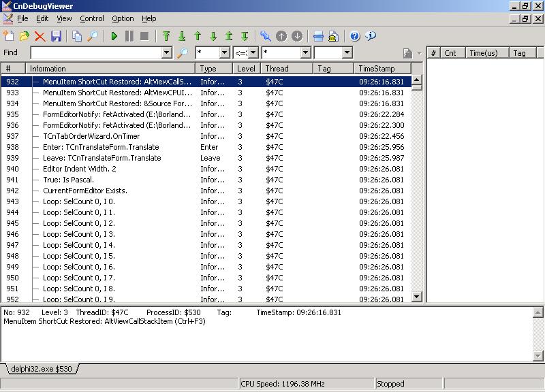The height and width of the screenshot is (392, 545).
Task: Click the Stop square button in the toolbar
Action: tap(144, 36)
